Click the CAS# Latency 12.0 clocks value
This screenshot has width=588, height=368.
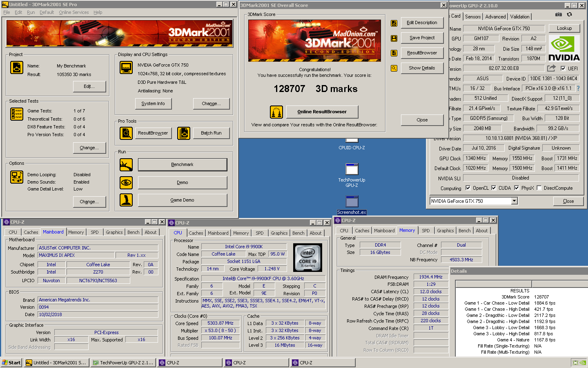coord(431,292)
